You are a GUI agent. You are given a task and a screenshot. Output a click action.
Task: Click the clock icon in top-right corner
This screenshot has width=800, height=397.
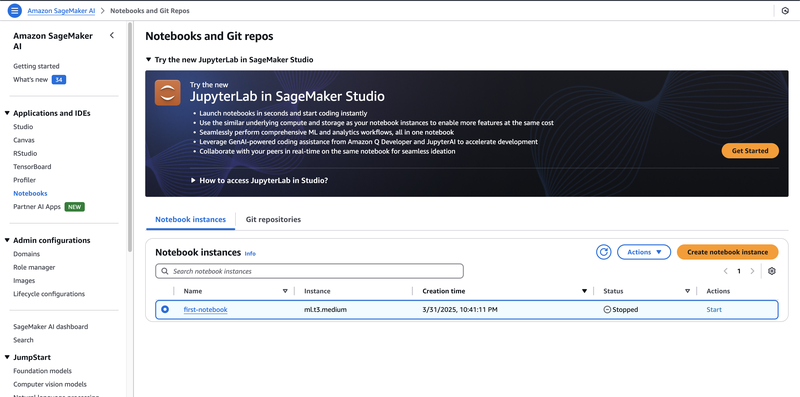(785, 11)
